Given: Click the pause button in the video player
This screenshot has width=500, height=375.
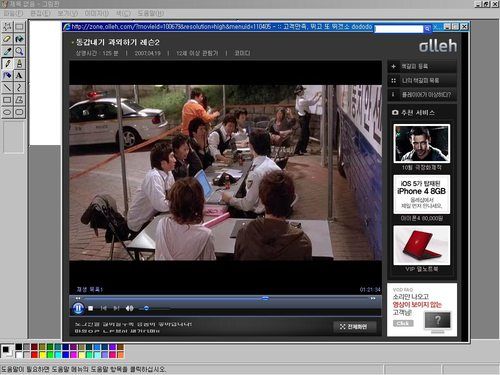Looking at the screenshot, I should (x=78, y=308).
